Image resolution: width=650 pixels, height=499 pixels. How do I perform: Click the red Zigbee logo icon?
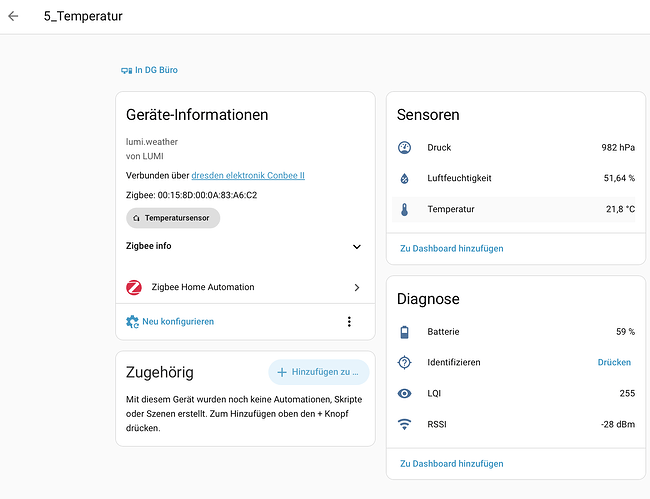pos(134,287)
